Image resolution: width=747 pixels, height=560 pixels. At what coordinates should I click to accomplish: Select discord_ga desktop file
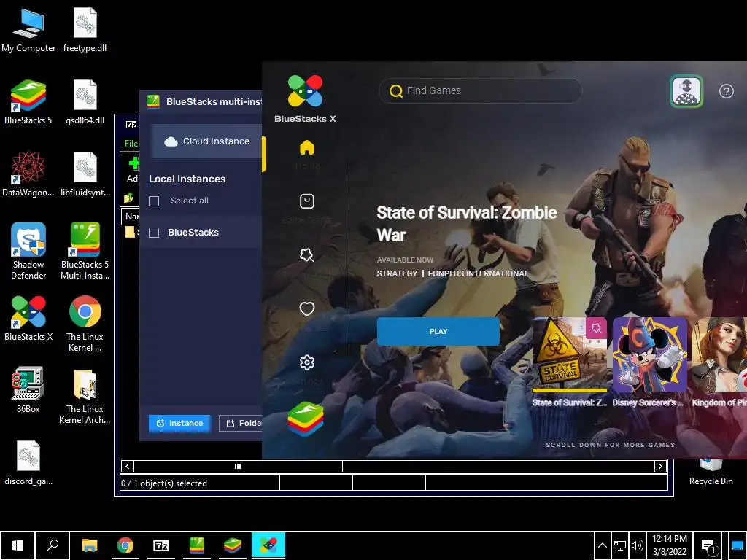[x=28, y=463]
